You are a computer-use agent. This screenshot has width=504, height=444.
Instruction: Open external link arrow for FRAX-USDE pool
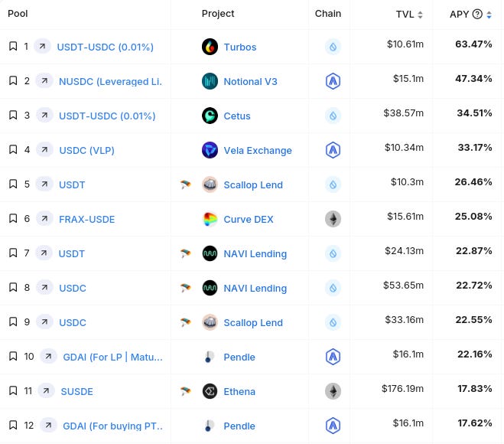click(44, 218)
